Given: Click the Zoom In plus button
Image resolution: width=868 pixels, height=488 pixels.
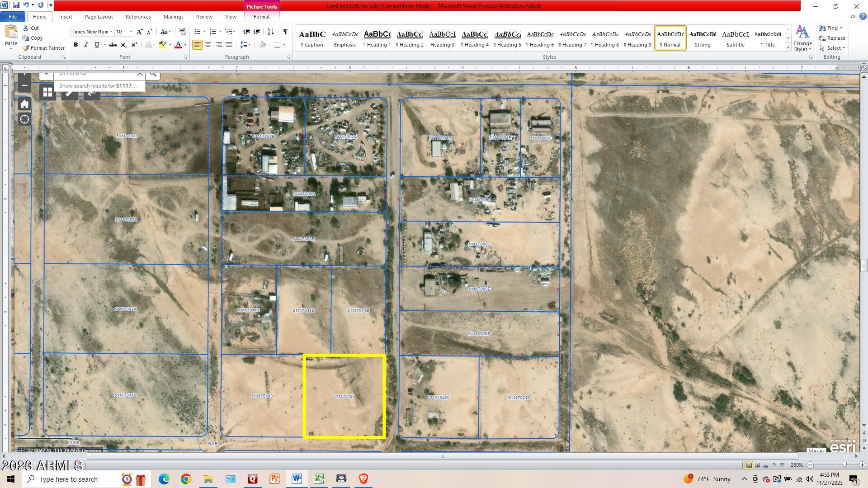Looking at the screenshot, I should 862,465.
